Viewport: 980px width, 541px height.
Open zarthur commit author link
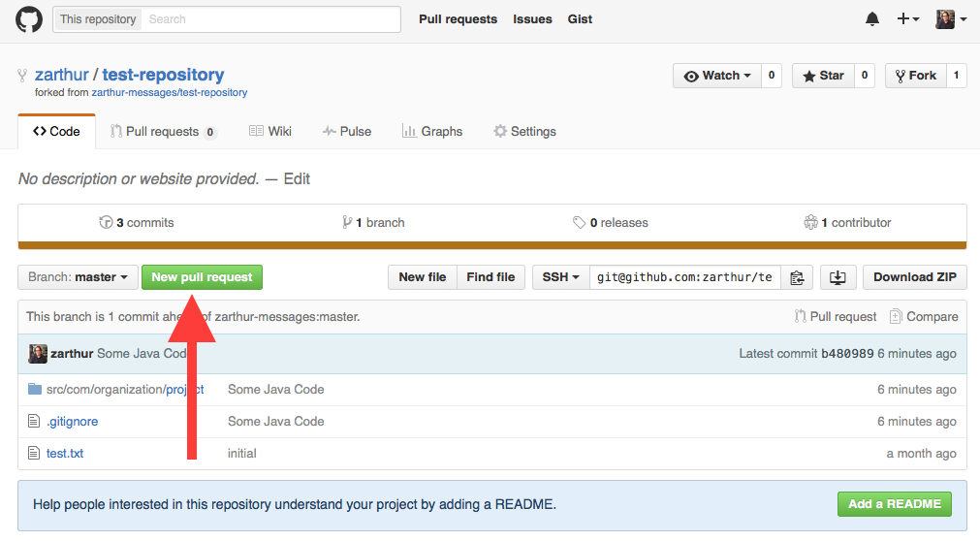(72, 353)
